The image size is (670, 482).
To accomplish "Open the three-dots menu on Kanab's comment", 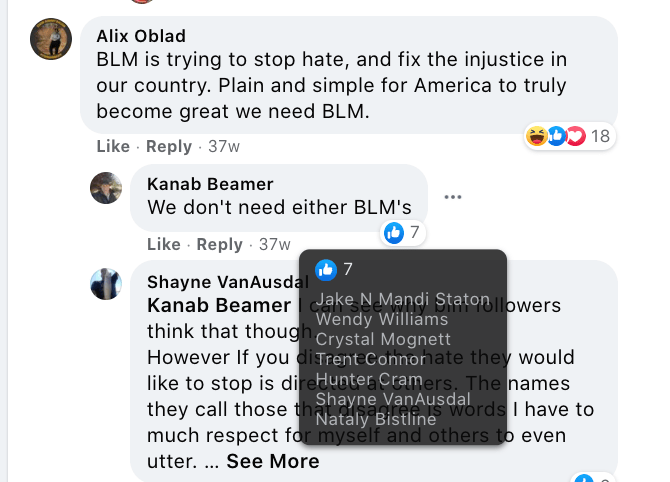I will (453, 197).
